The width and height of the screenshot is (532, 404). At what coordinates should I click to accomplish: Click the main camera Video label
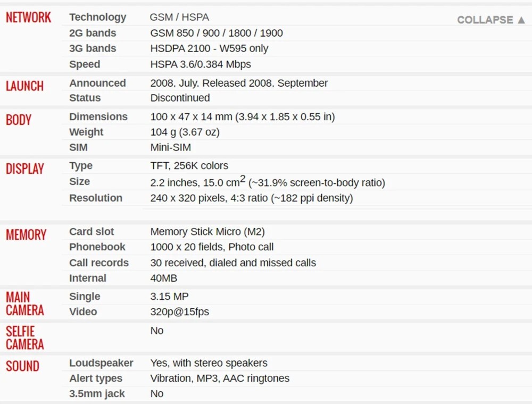pos(82,312)
